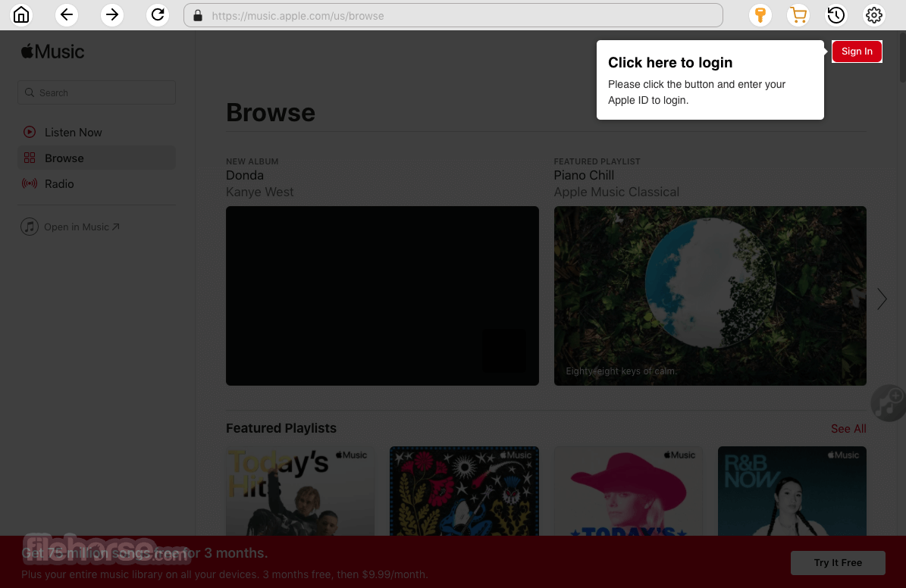Show next featured items with the right chevron
The image size is (906, 588).
point(881,299)
